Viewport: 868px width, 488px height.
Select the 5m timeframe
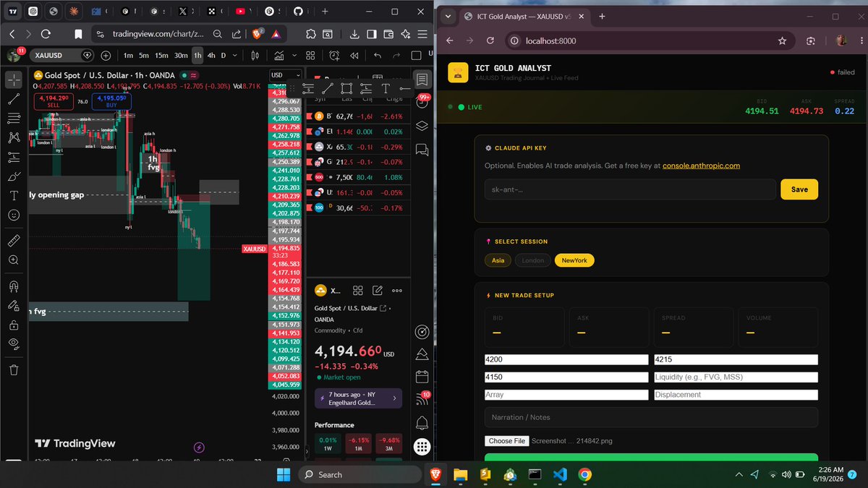point(144,55)
